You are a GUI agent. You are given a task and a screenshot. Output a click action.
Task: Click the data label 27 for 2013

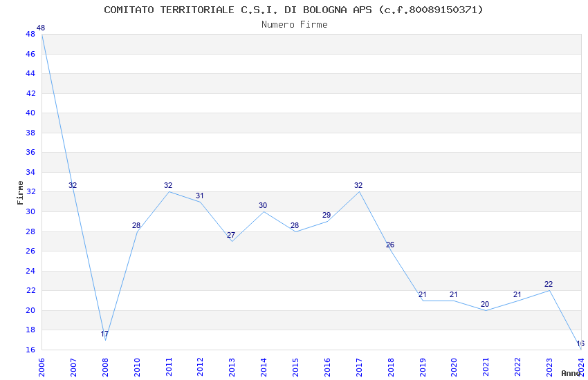click(231, 235)
